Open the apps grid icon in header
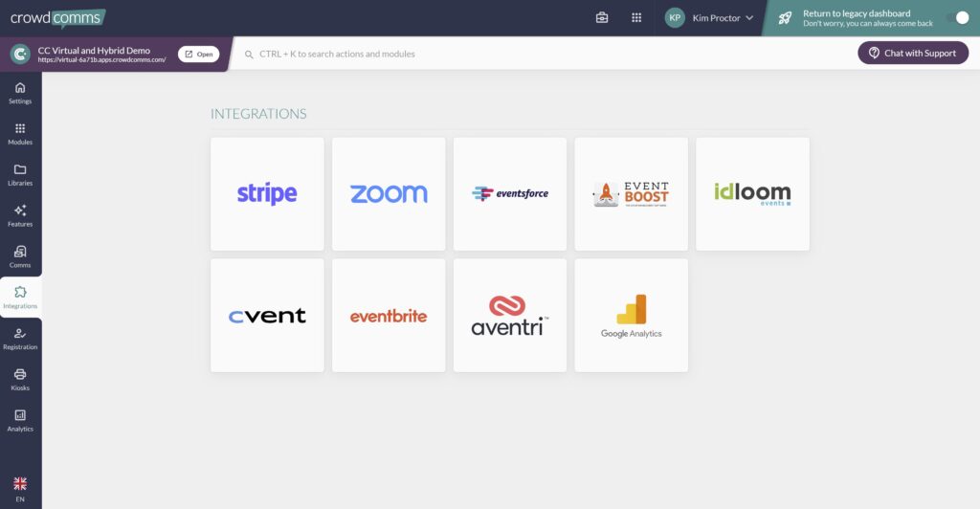Viewport: 980px width, 509px height. point(636,17)
